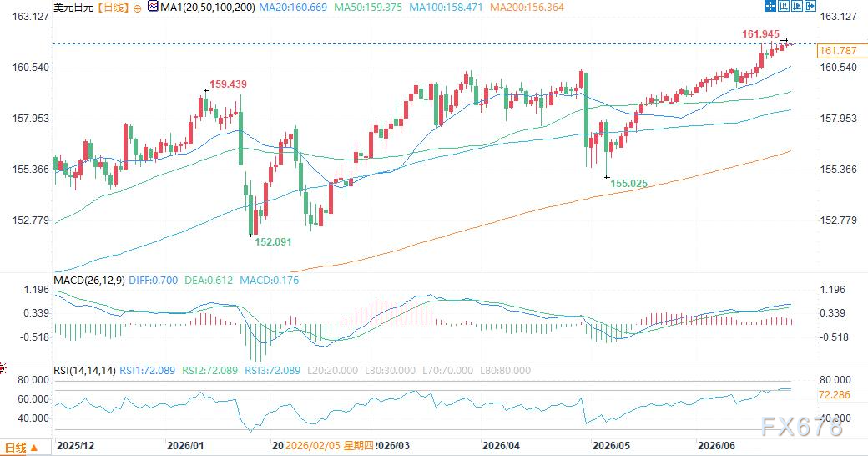Click the 155.025 low price marker
This screenshot has height=456, width=868.
[628, 184]
